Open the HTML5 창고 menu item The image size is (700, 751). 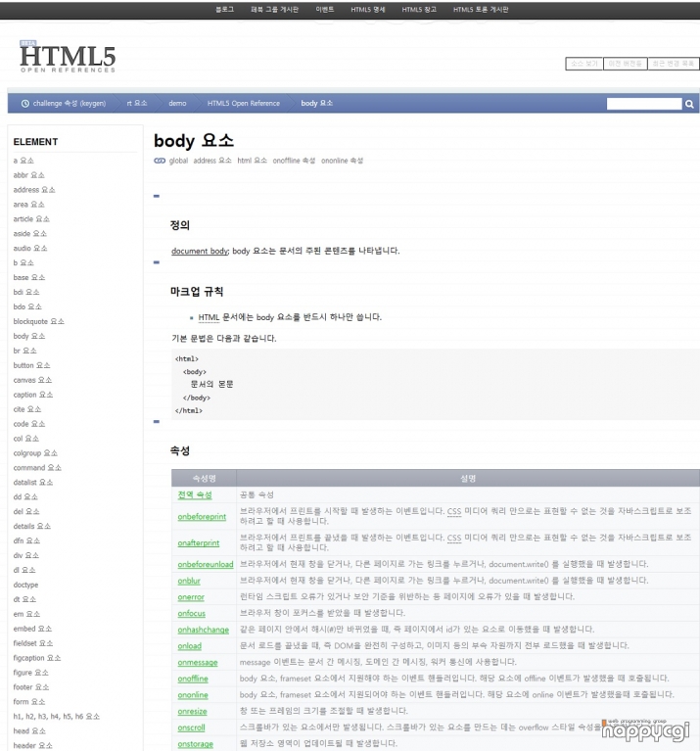[x=419, y=10]
